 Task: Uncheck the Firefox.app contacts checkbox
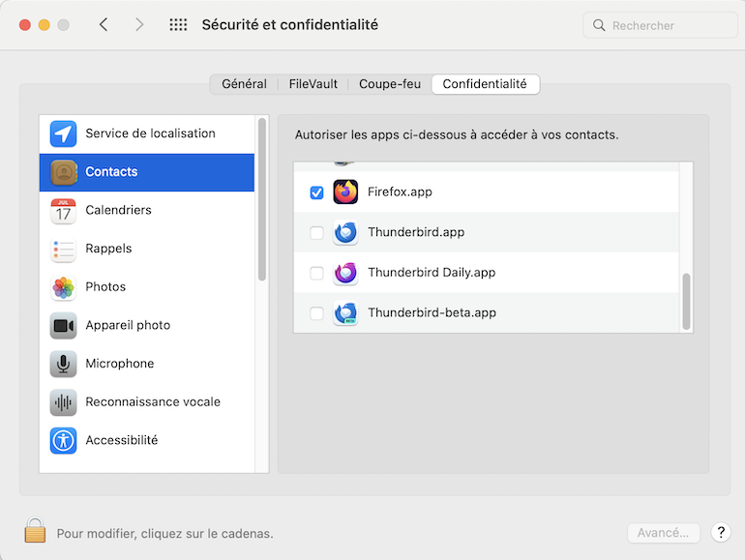[x=316, y=192]
